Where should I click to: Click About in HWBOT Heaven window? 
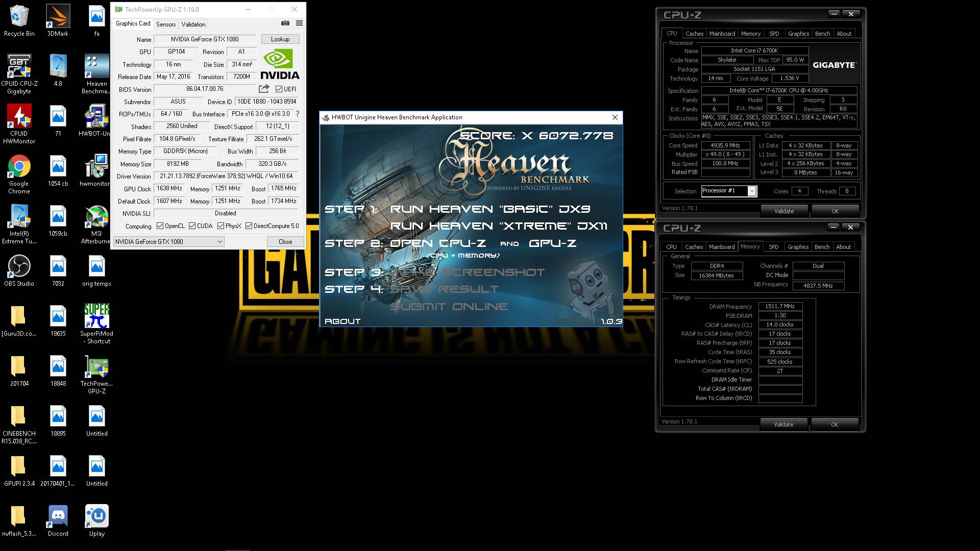(342, 321)
